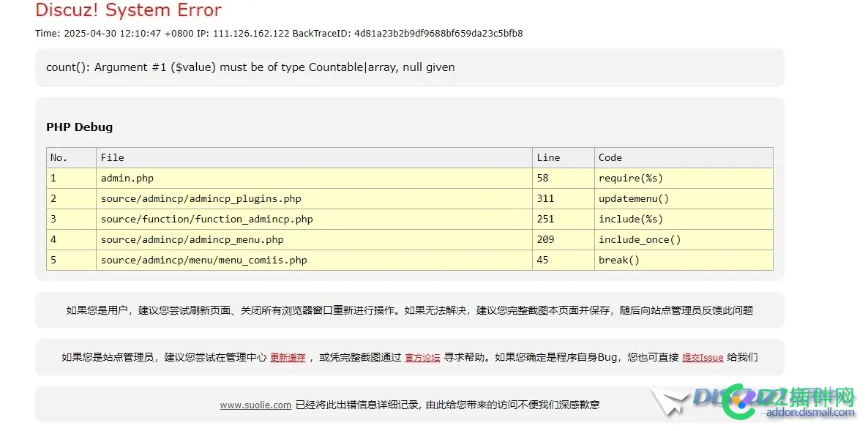Select the menu_comiis.php file path
The height and width of the screenshot is (431, 868).
[203, 260]
